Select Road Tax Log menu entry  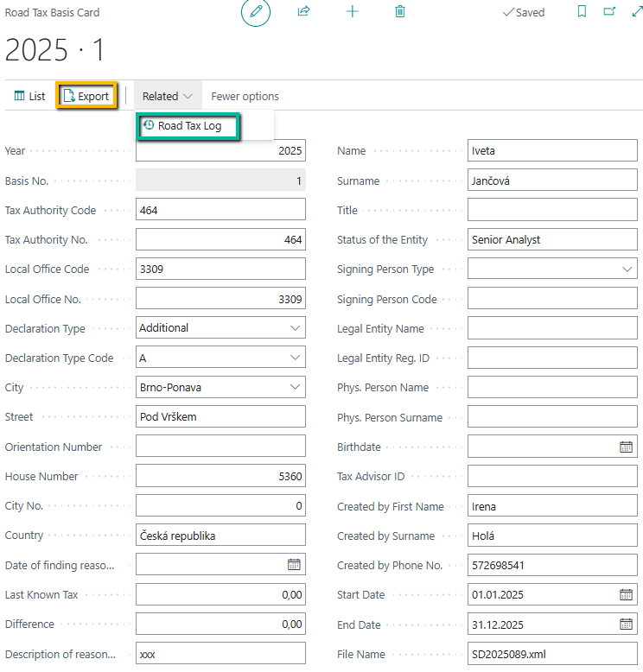189,126
